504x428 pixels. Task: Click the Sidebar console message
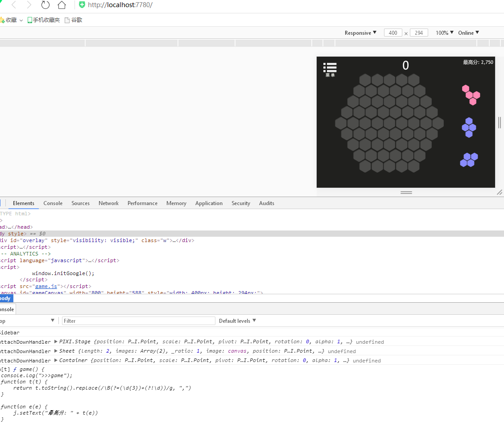click(10, 333)
